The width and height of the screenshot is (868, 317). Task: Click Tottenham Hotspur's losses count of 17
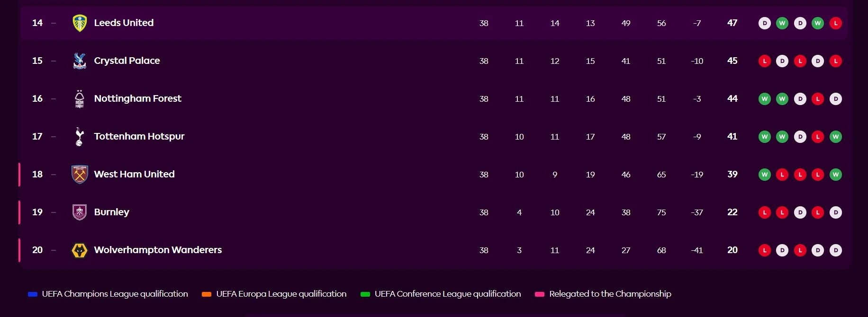pyautogui.click(x=590, y=137)
